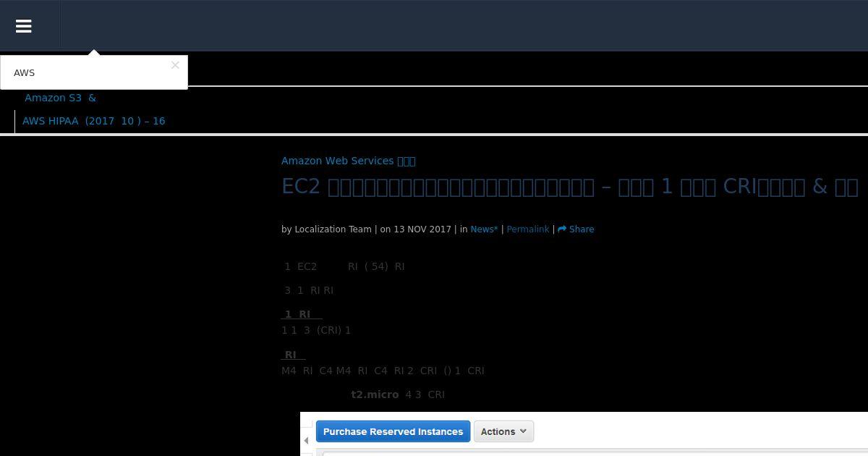Screen dimensions: 868x456
Task: Select the Localization Team author text
Action: [x=333, y=229]
